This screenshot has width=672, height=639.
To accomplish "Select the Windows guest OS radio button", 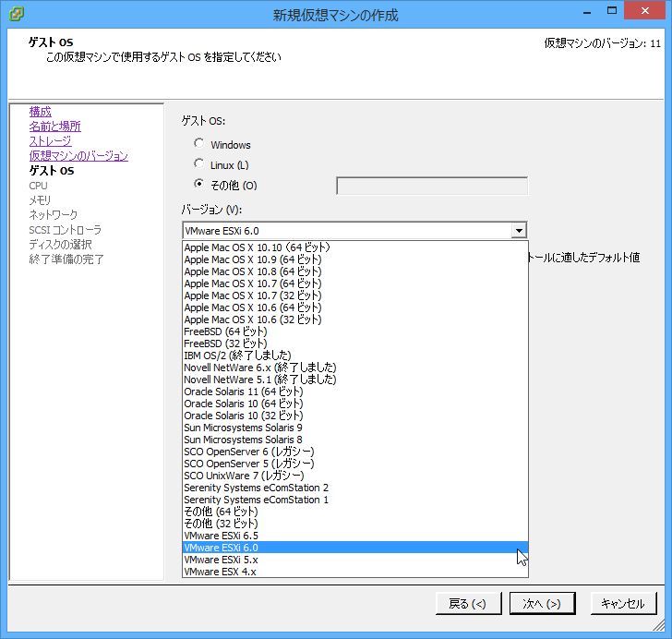I will point(198,143).
